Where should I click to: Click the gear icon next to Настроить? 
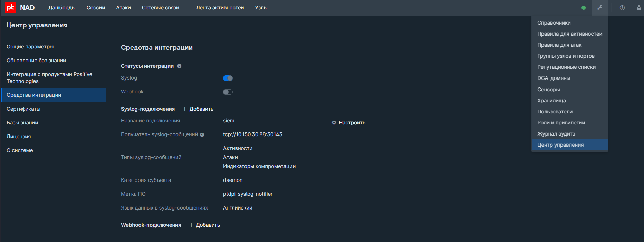334,123
